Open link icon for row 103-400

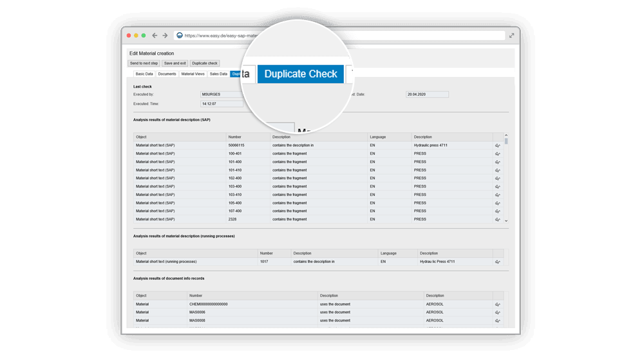point(497,187)
